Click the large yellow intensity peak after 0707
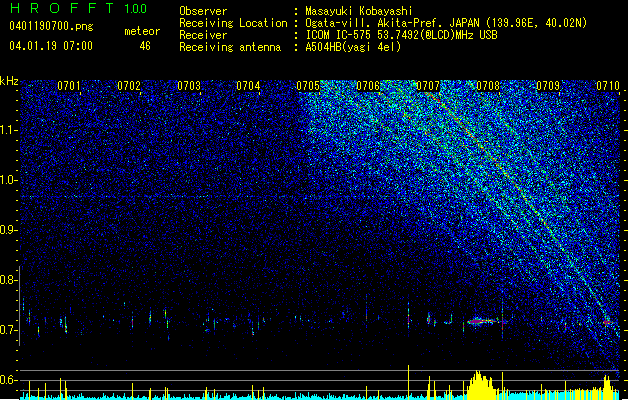The image size is (629, 400). point(481,385)
